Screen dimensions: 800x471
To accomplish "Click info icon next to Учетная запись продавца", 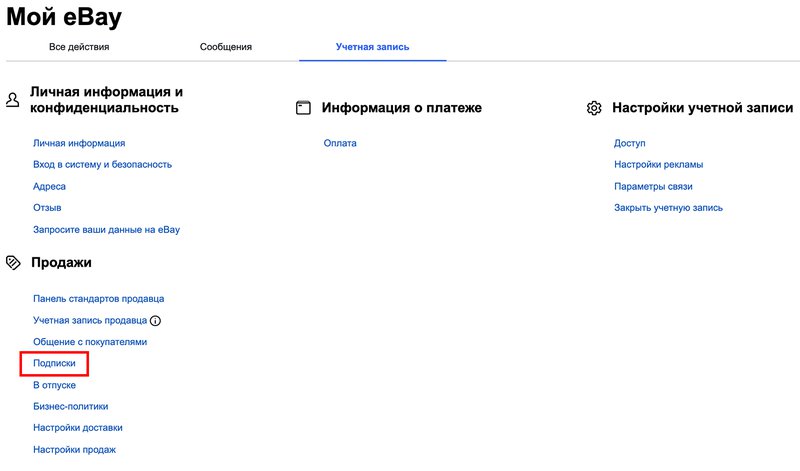I will coord(156,320).
